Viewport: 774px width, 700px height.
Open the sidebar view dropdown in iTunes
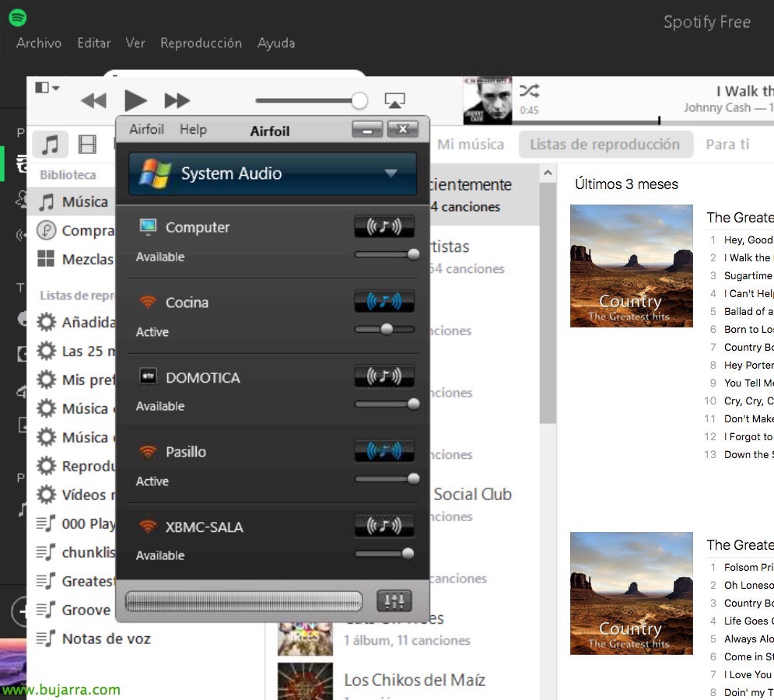(x=47, y=88)
